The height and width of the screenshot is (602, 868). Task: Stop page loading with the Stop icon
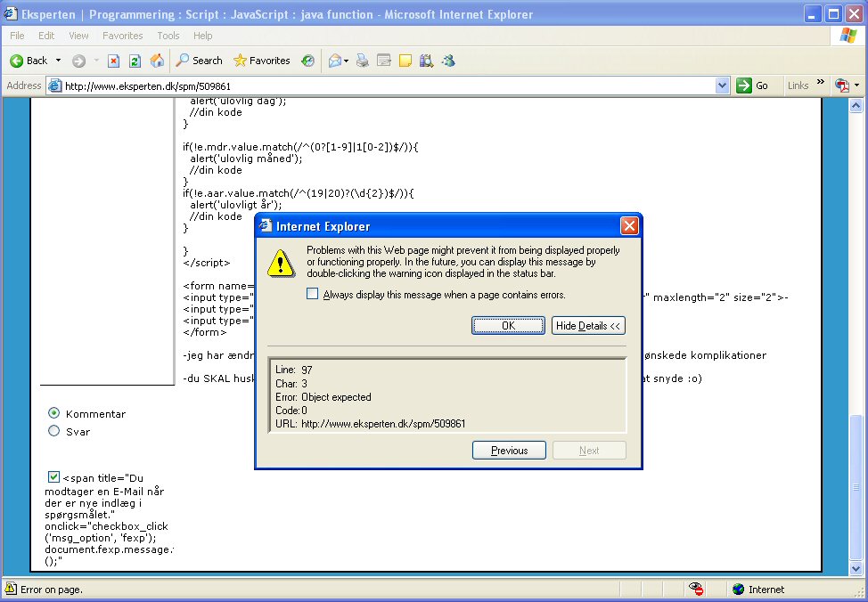[113, 61]
